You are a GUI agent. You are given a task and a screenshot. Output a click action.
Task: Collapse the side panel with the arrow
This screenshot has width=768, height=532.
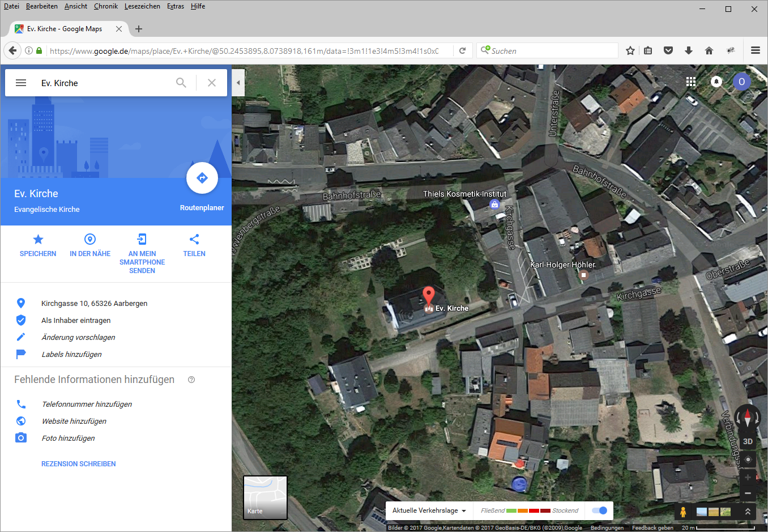tap(238, 83)
